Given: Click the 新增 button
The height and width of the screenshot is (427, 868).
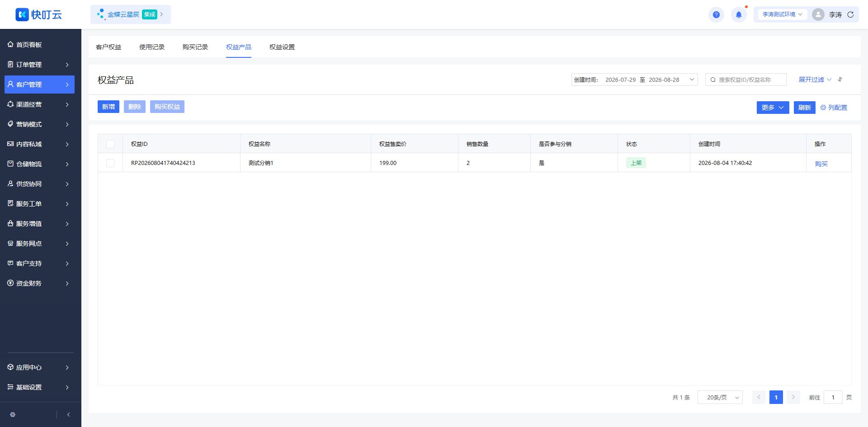Looking at the screenshot, I should (108, 107).
